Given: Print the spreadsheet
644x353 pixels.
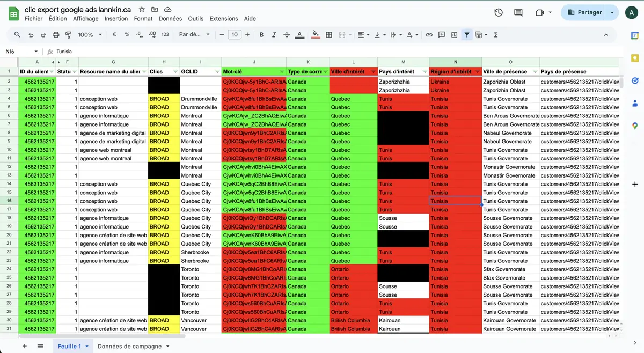Looking at the screenshot, I should [x=56, y=35].
